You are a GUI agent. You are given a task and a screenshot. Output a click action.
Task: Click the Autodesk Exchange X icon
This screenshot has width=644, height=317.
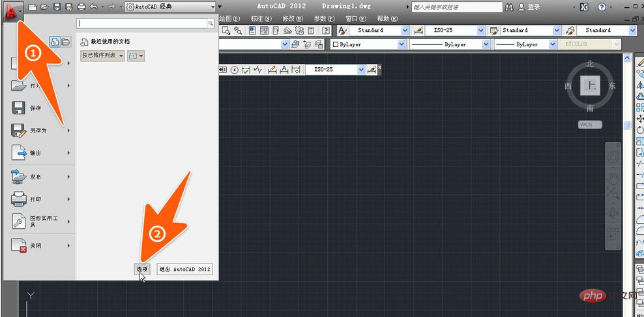click(x=585, y=7)
